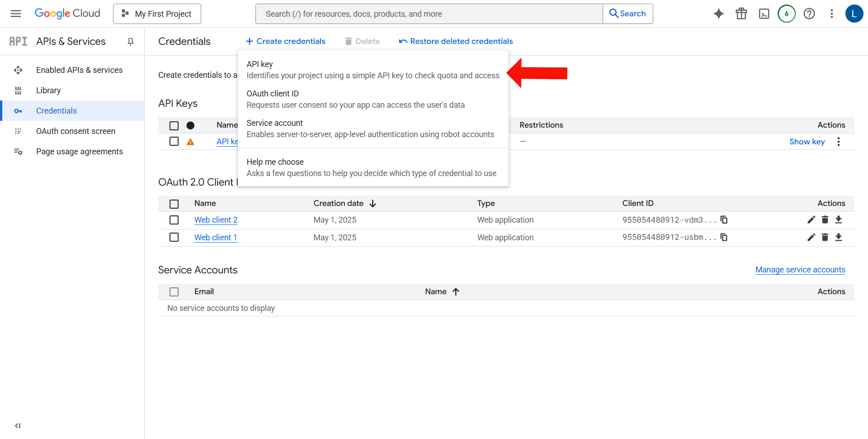Edit Web client 2 with pencil icon
868x439 pixels.
[811, 219]
